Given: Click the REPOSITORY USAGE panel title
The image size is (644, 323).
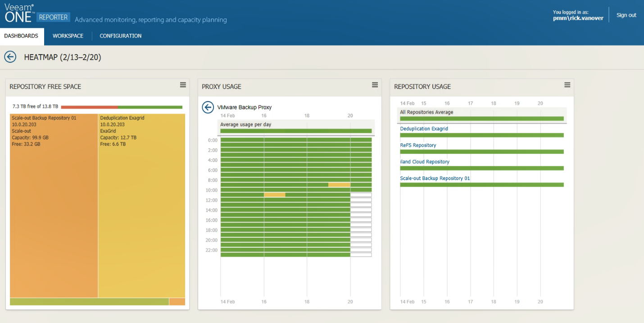Looking at the screenshot, I should (422, 86).
